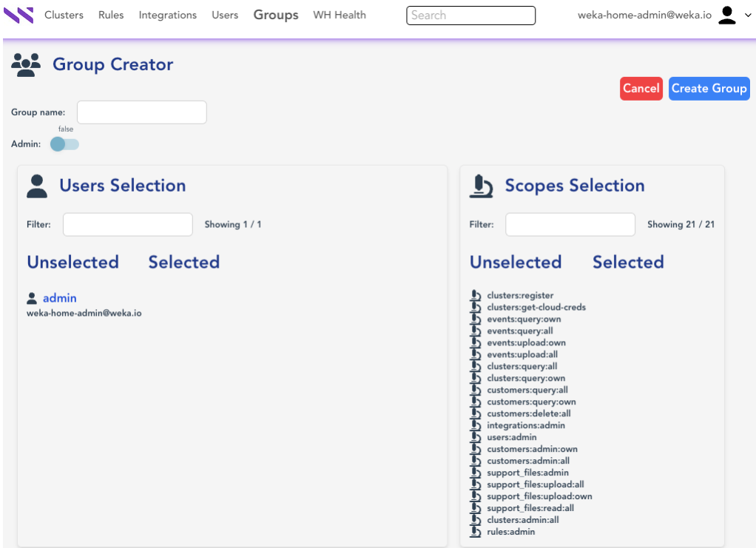Toggle the Admin switch on

click(64, 144)
